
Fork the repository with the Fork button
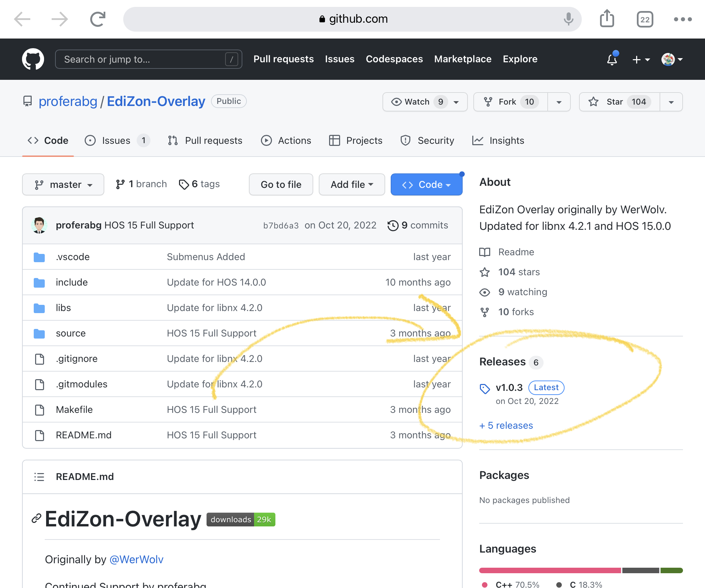point(511,102)
